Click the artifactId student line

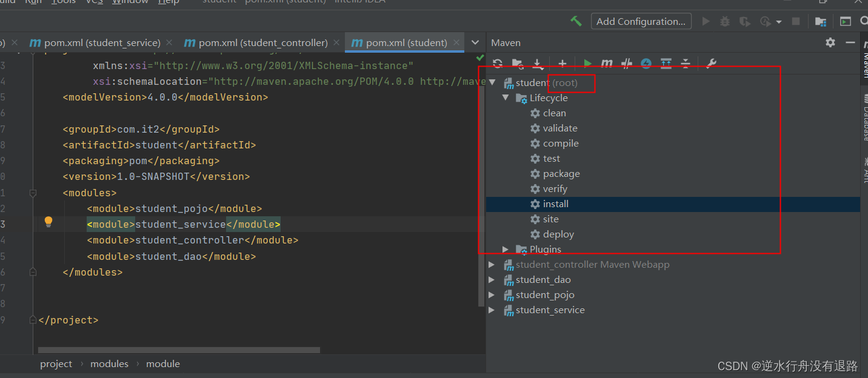159,145
